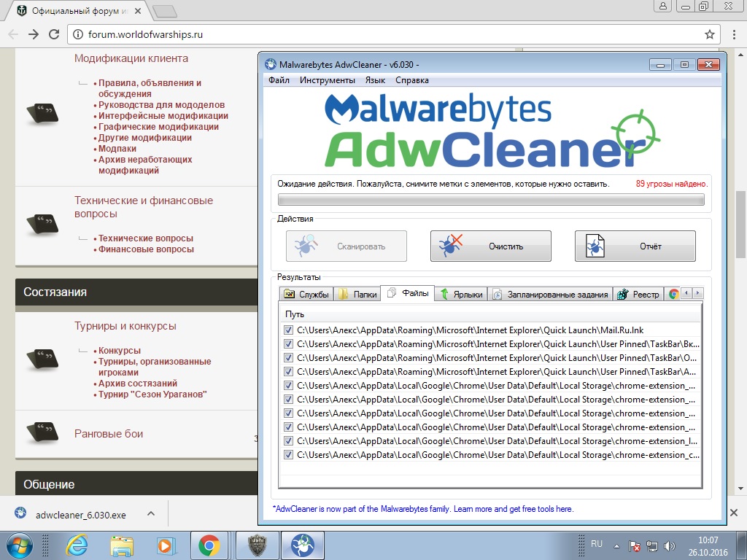Click the forum icon beside Турниры и конкурсы

pyautogui.click(x=42, y=359)
